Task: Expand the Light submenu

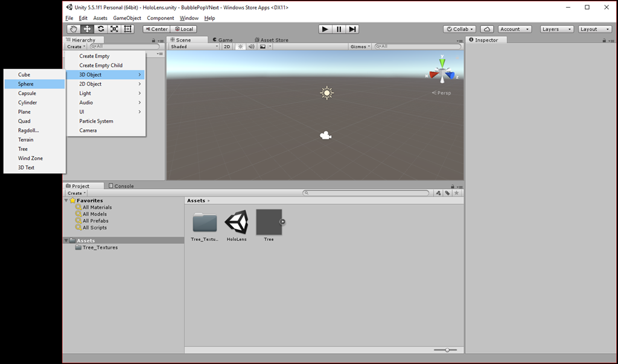Action: pyautogui.click(x=106, y=94)
